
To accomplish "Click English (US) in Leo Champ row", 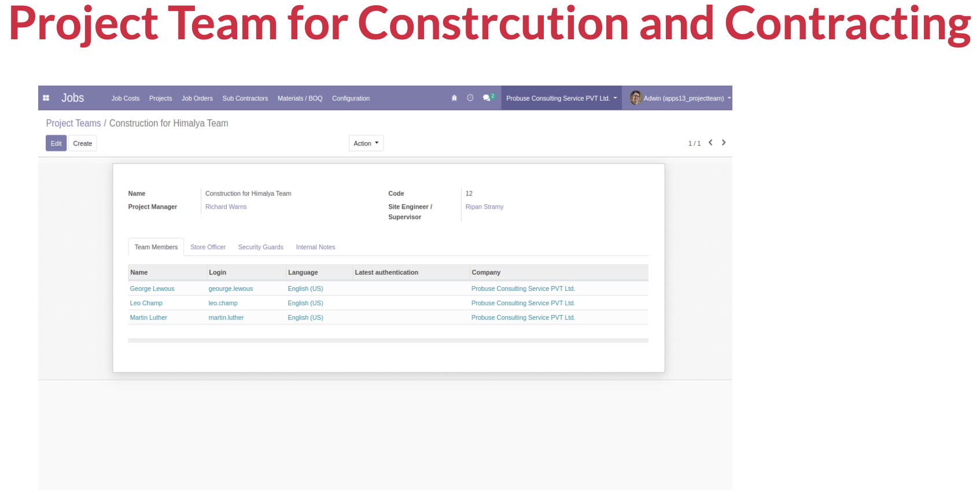I will click(x=305, y=303).
